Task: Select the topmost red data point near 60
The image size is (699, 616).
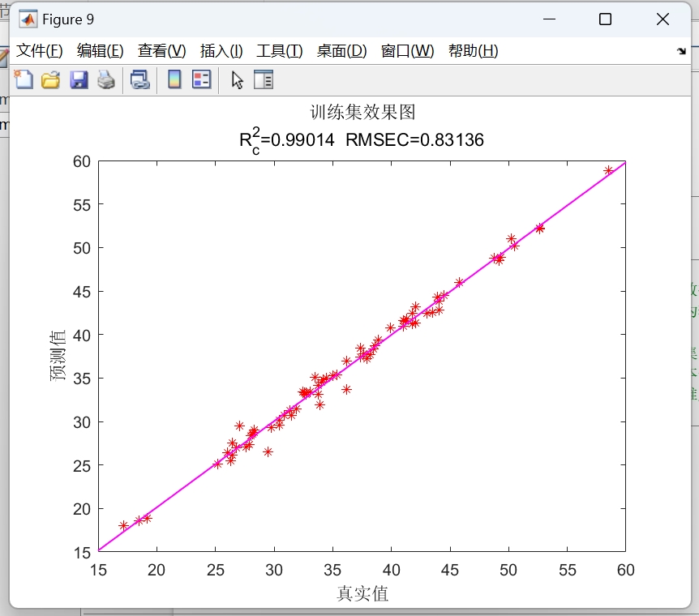Action: 610,170
